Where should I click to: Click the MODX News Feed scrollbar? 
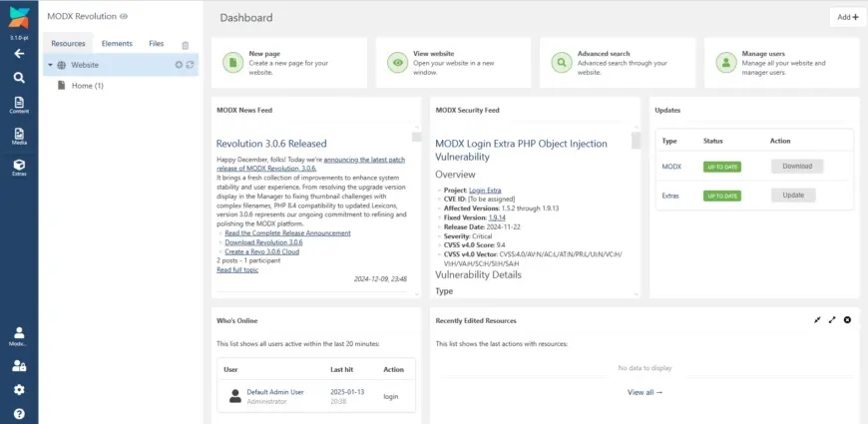pos(416,200)
